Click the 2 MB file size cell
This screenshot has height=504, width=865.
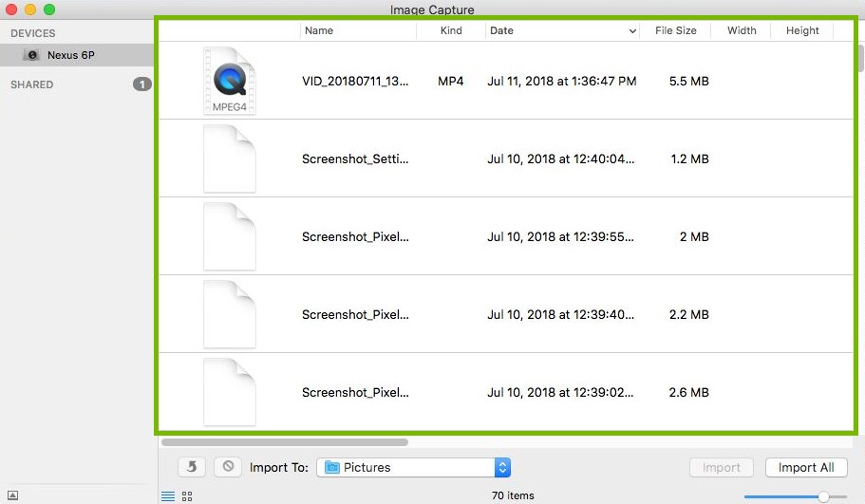694,236
